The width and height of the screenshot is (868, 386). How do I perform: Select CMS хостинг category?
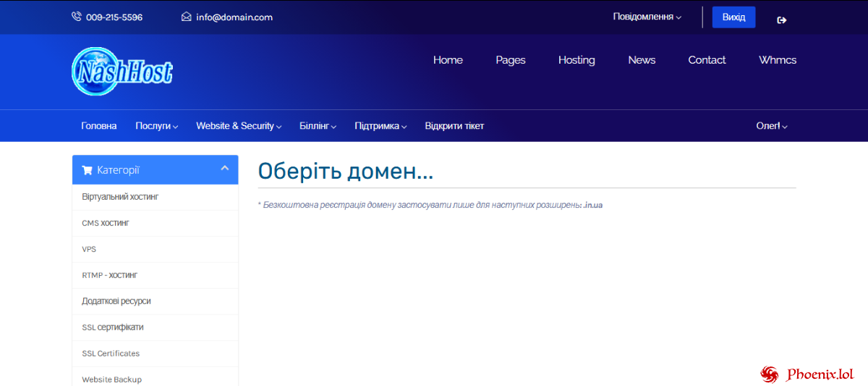point(156,223)
